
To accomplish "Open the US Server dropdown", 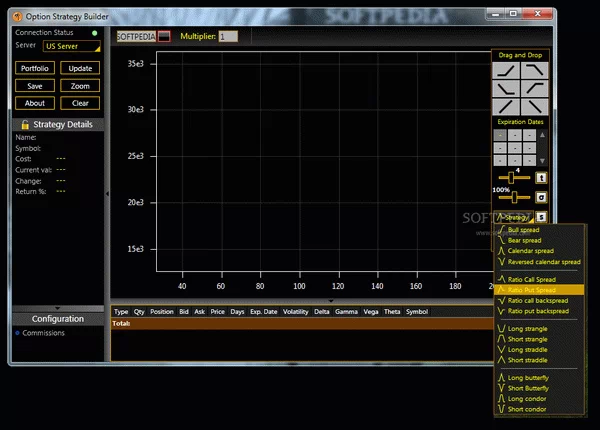I will tap(71, 46).
